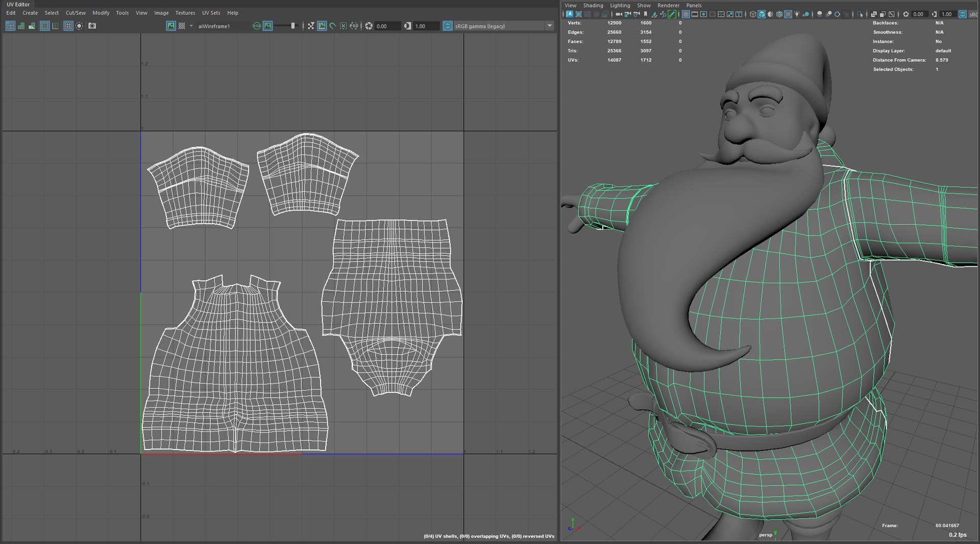Viewport: 980px width, 544px height.
Task: Toggle the isolate select icon in UV Editor
Action: pos(79,26)
